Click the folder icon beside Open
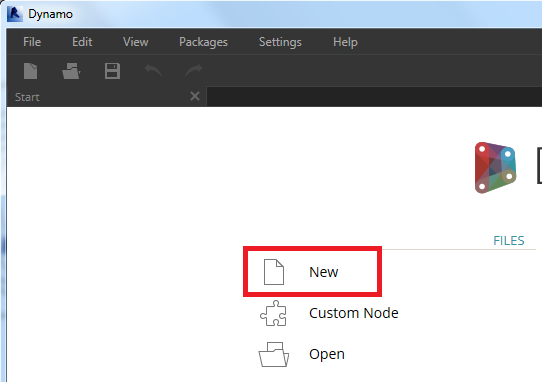The image size is (542, 382). (273, 354)
